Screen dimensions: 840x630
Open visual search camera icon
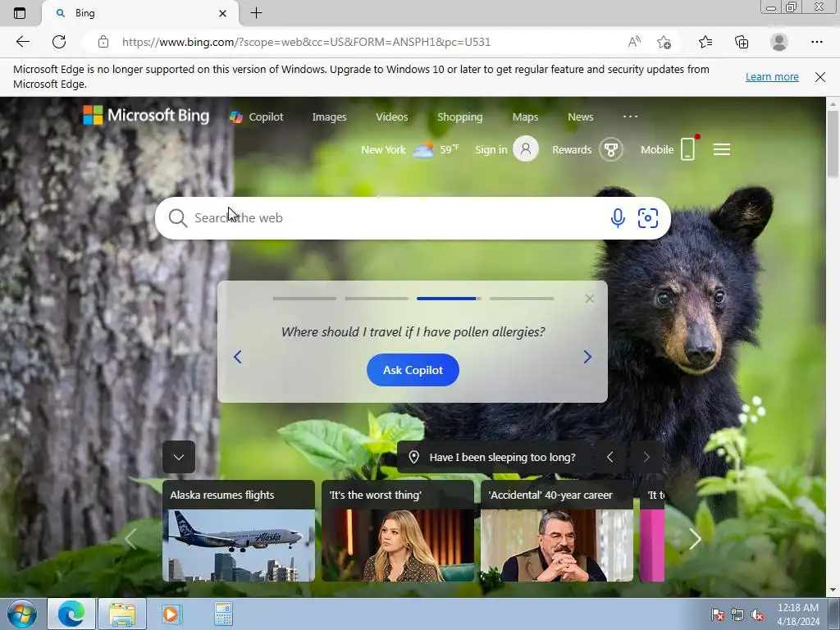tap(648, 218)
